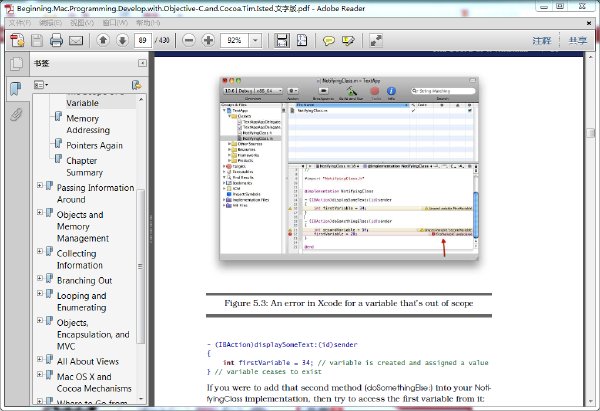Expand the Looping and Enumerating bookmark
600x411 pixels.
40,293
